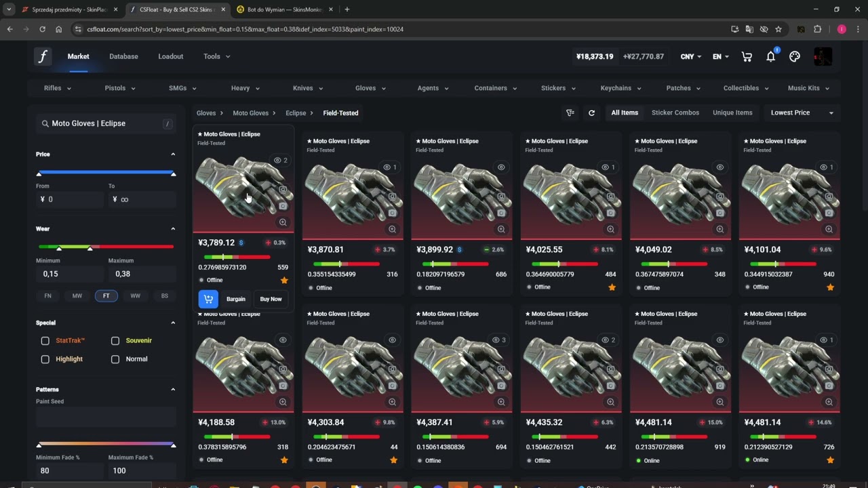Screen dimensions: 868x488
Task: Click the star icon on the ¥4,101.04 listing
Action: tap(830, 287)
